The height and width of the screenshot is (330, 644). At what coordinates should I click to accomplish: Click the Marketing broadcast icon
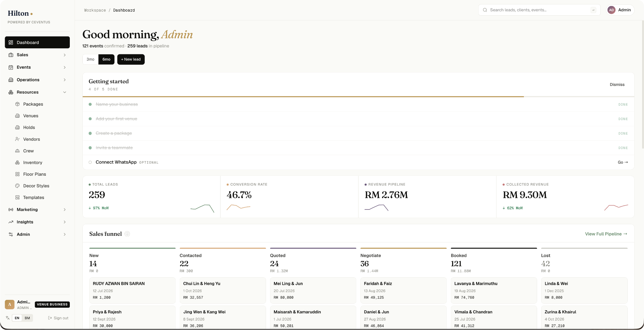click(x=11, y=209)
